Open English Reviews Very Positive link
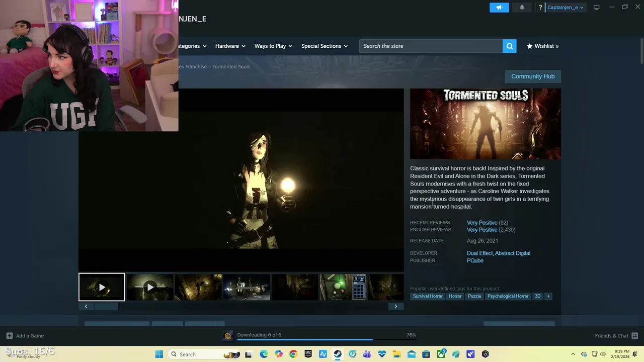 tap(482, 230)
